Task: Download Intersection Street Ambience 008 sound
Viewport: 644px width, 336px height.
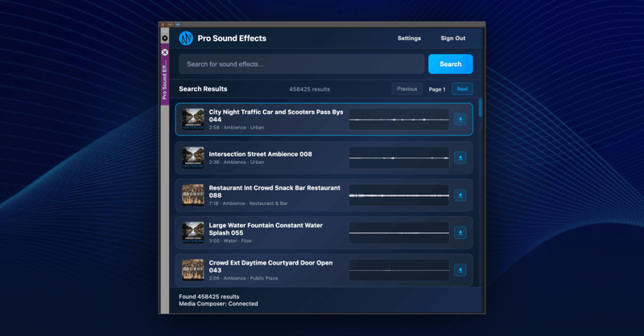Action: pyautogui.click(x=460, y=158)
